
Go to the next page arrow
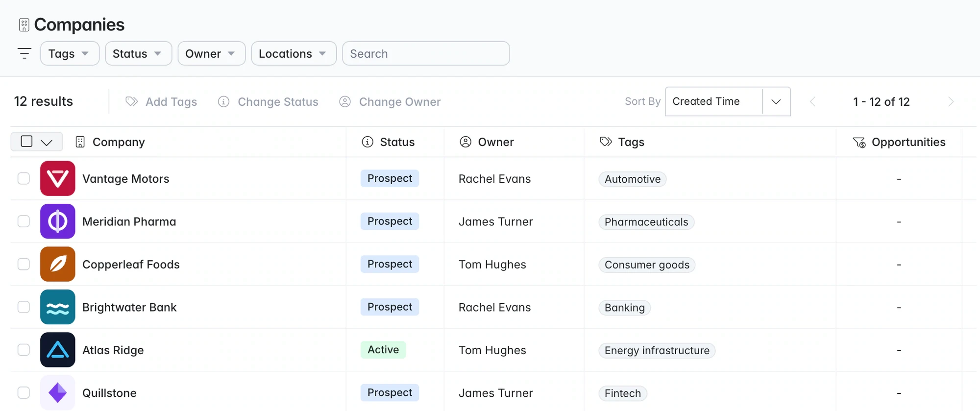[951, 101]
